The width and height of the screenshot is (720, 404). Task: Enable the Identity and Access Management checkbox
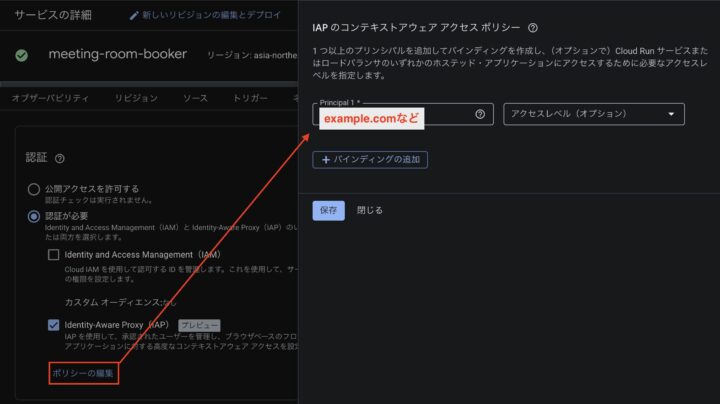tap(54, 255)
